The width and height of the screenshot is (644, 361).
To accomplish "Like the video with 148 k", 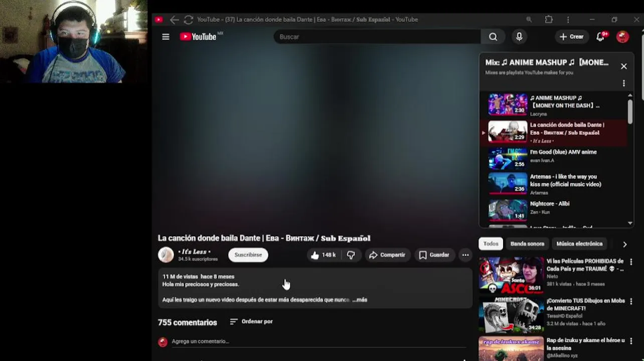I will click(x=323, y=255).
